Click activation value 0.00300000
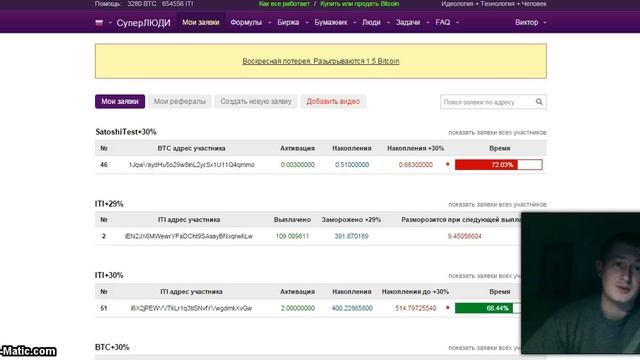640x360 pixels. tap(298, 165)
